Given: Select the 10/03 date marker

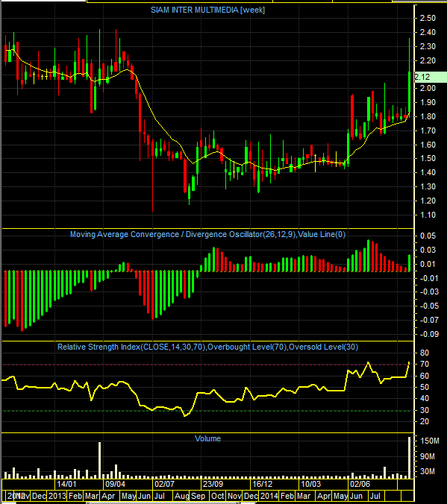Looking at the screenshot, I should point(310,484).
